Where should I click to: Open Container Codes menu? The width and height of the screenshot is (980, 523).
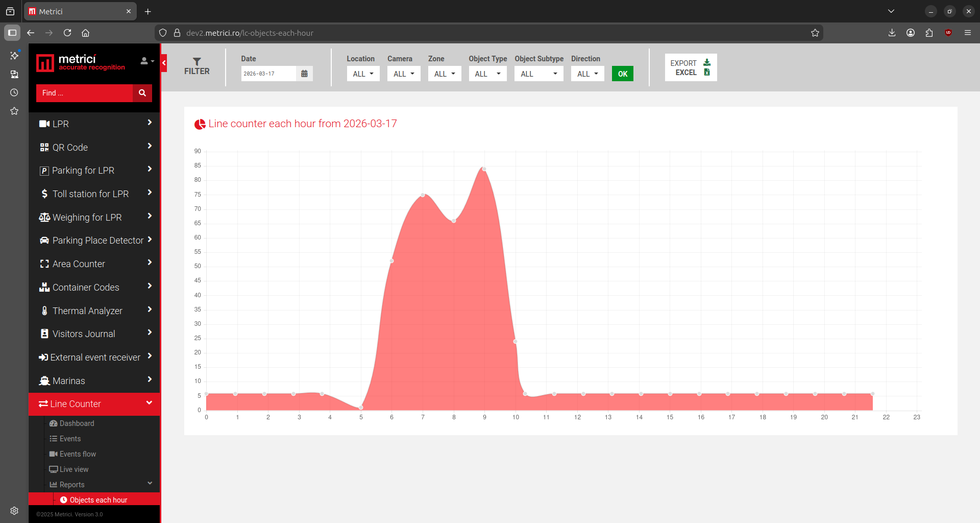point(95,288)
